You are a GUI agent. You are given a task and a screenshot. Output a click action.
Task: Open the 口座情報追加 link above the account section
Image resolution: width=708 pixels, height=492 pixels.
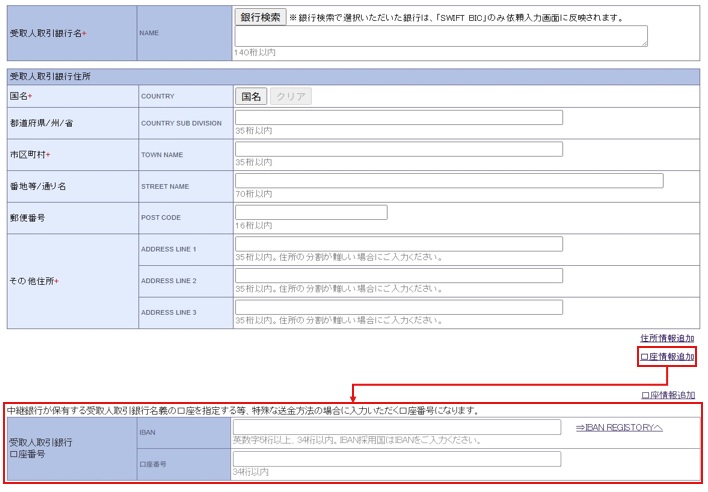click(668, 395)
